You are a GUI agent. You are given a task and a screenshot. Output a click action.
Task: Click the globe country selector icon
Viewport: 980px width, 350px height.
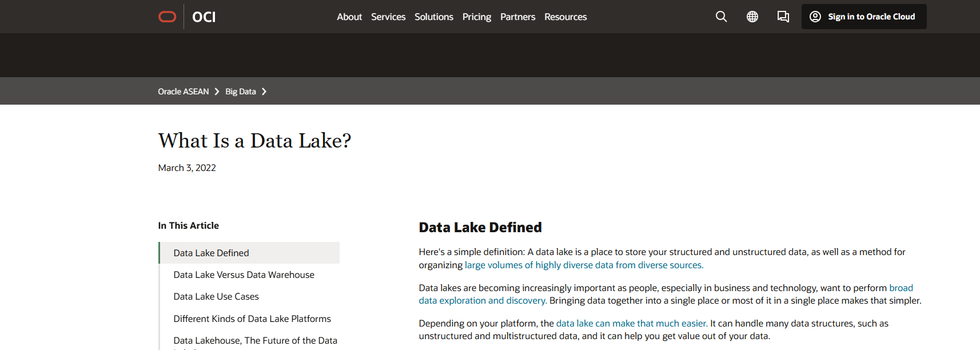click(x=752, y=17)
